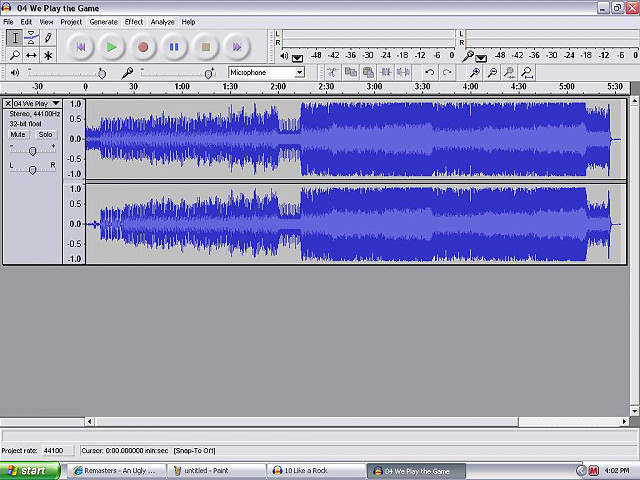The image size is (640, 480).
Task: Start recording with the Record button
Action: [143, 47]
